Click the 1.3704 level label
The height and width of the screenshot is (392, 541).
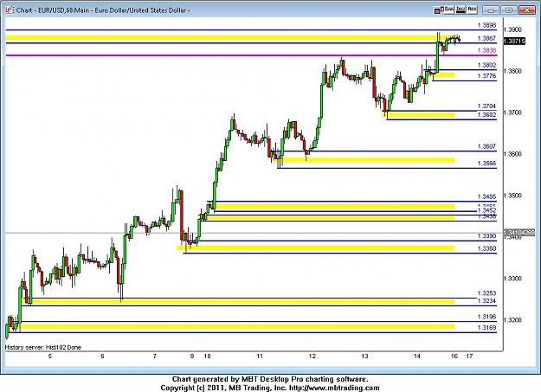[x=486, y=106]
